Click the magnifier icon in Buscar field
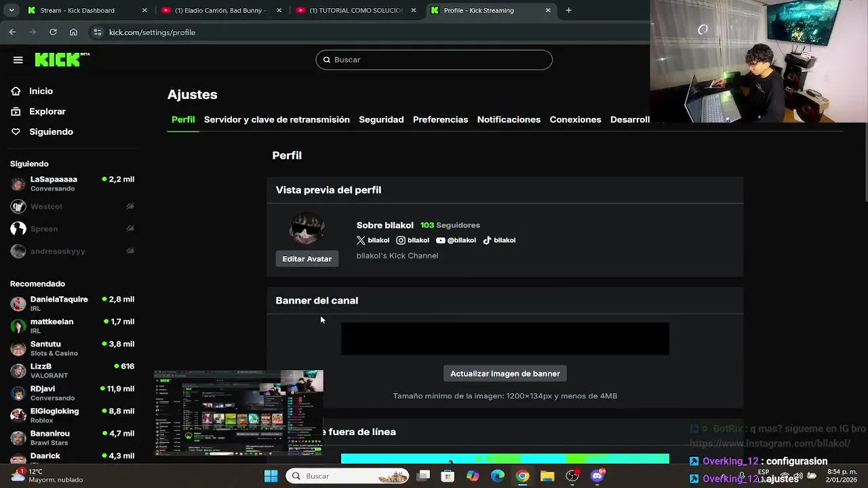868x488 pixels. (327, 60)
